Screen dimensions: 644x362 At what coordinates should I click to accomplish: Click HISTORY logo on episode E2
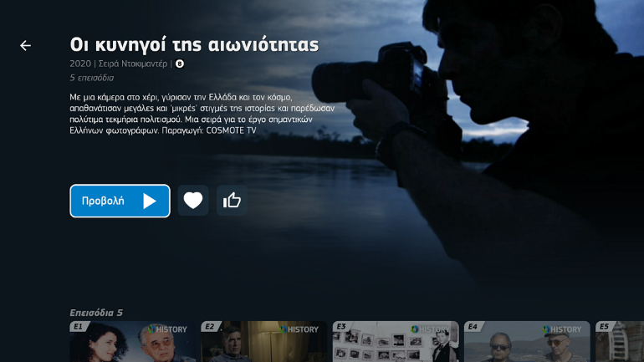click(x=299, y=329)
